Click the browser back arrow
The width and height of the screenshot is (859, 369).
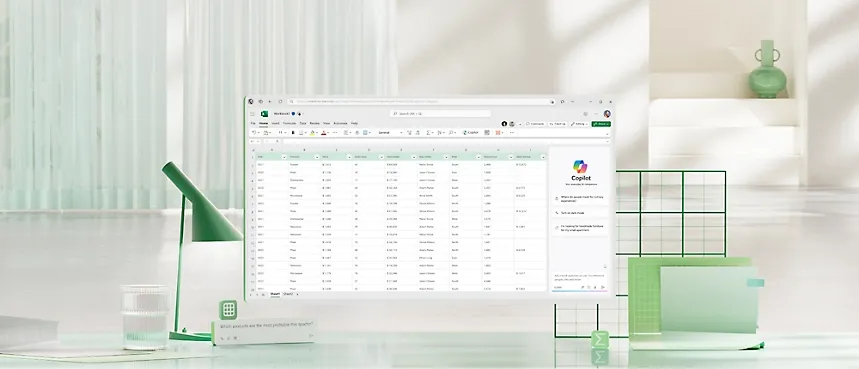click(x=270, y=101)
